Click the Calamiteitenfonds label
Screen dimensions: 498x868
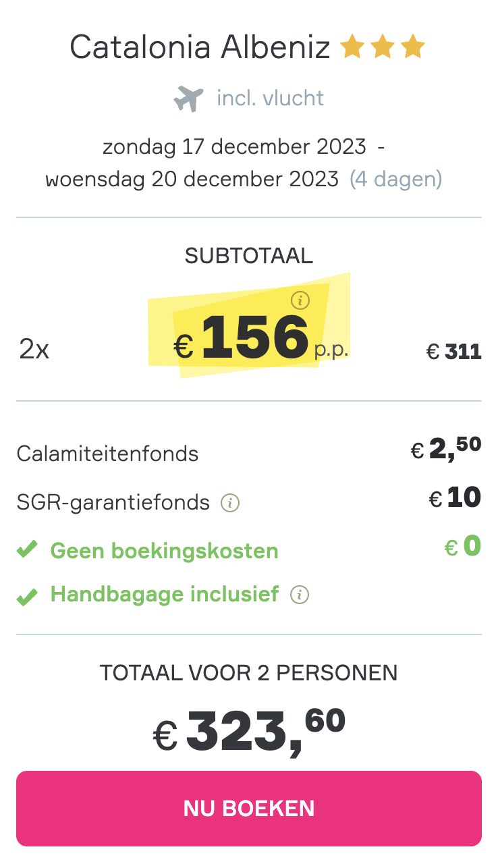tap(108, 454)
